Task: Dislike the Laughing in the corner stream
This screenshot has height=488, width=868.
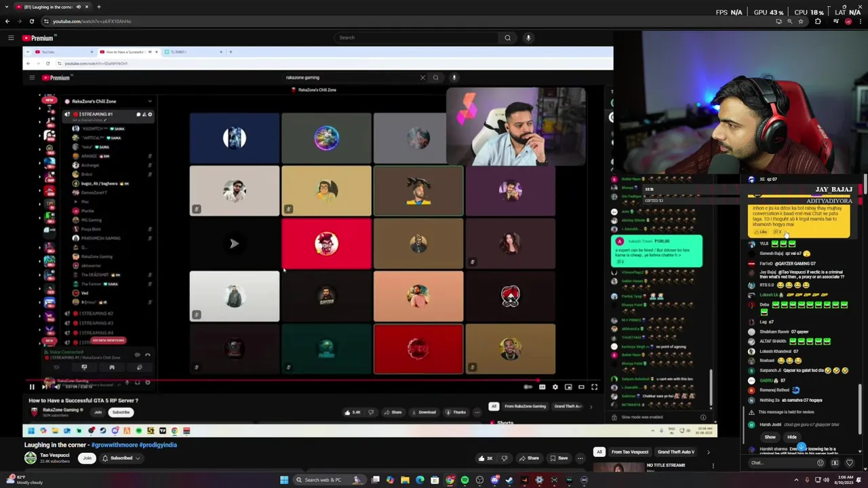Action: (504, 458)
